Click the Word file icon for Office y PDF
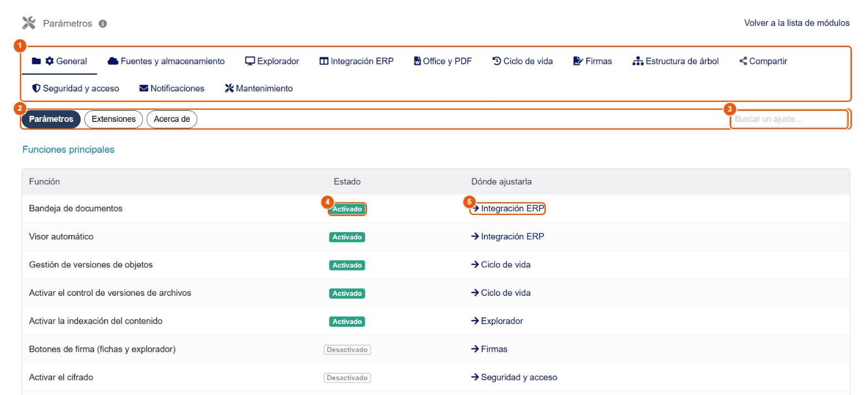Image resolution: width=868 pixels, height=395 pixels. 417,61
